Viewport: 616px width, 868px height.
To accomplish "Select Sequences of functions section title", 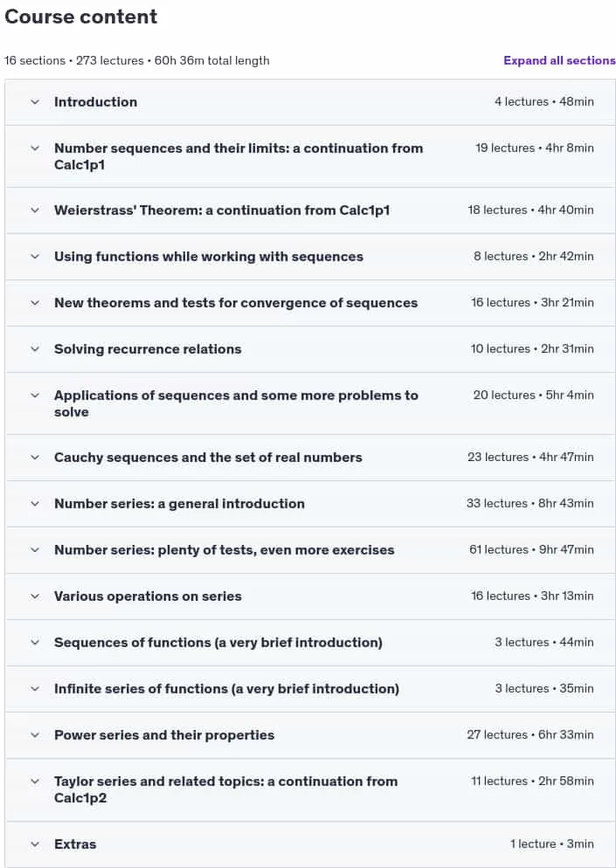I will [x=218, y=643].
